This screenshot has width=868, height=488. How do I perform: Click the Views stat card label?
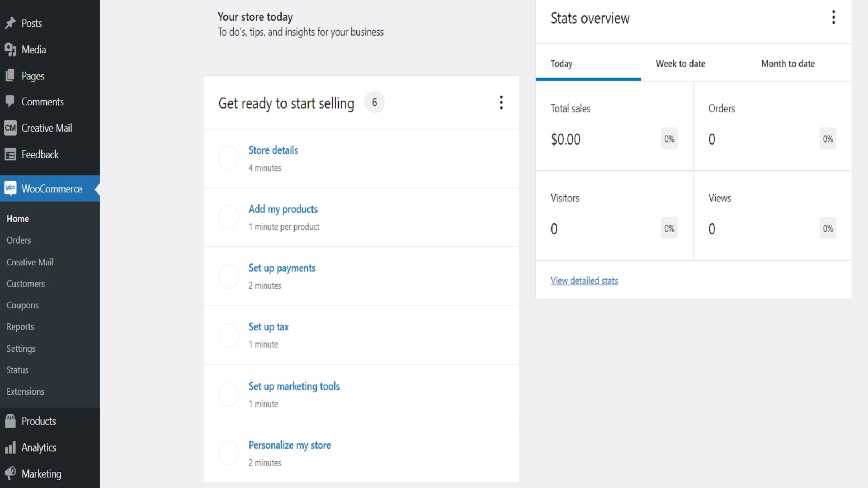click(720, 198)
